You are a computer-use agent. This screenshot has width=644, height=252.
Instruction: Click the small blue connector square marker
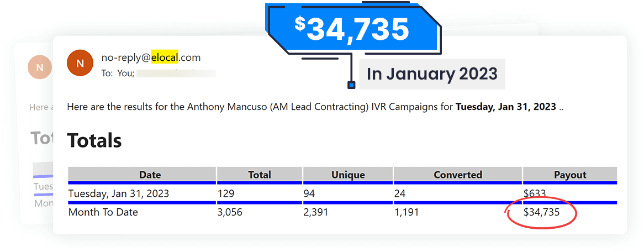point(351,85)
